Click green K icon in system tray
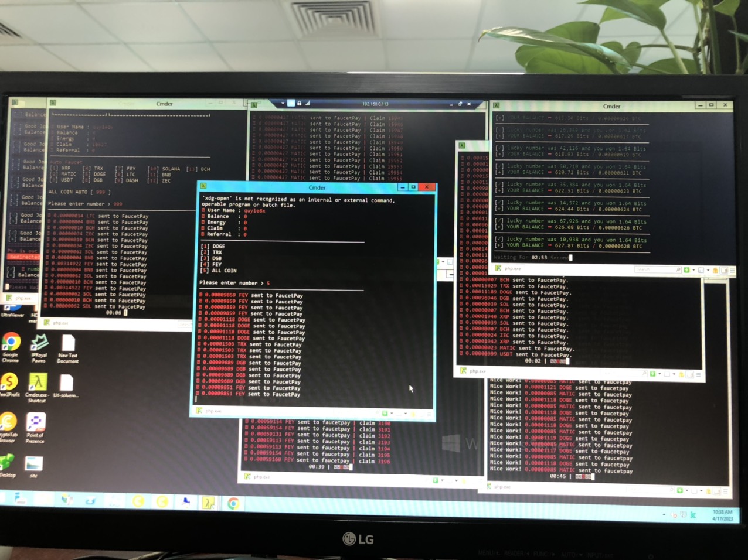This screenshot has height=560, width=748. pos(693,515)
